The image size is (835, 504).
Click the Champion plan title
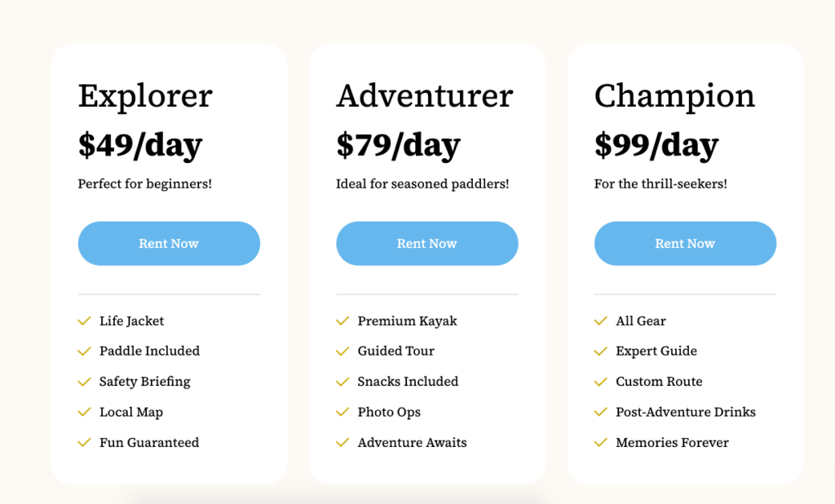674,96
